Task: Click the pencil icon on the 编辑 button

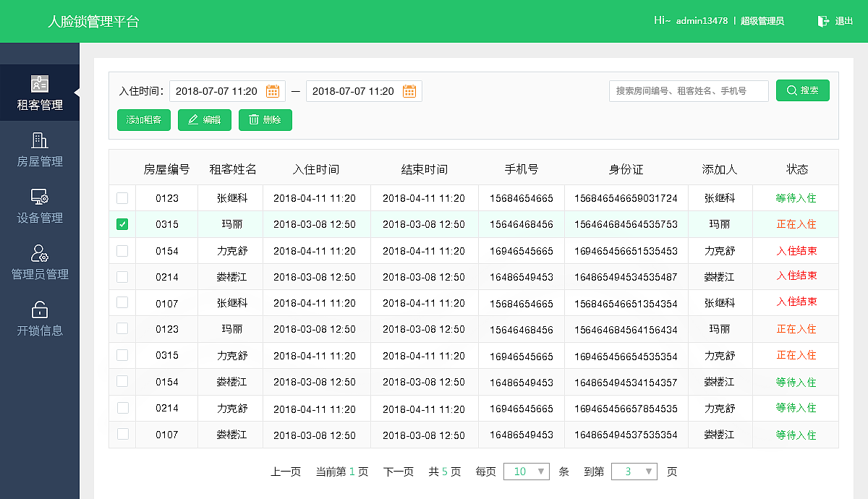Action: tap(194, 120)
